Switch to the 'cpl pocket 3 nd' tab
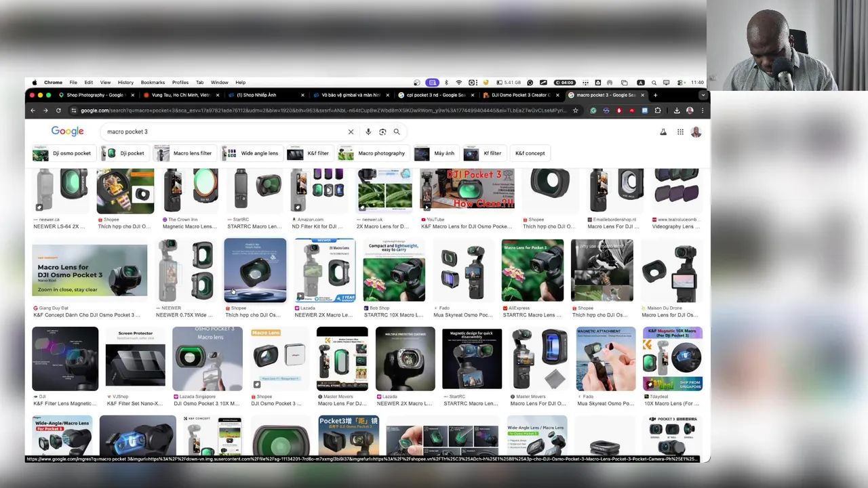 click(435, 95)
